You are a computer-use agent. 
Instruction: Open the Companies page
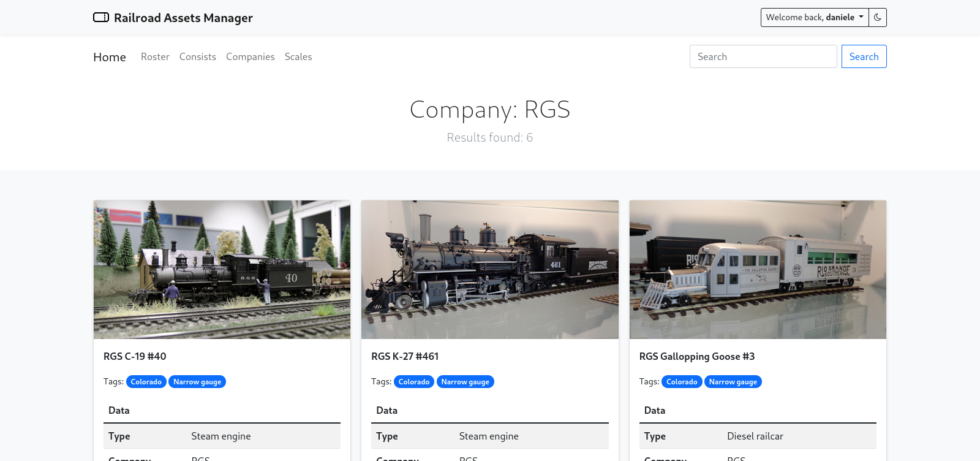tap(251, 56)
